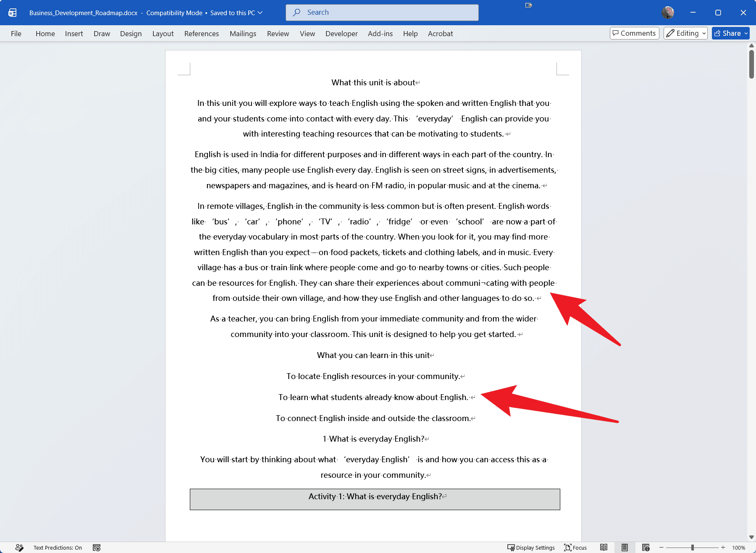756x553 pixels.
Task: Click the zoom out minus button
Action: 661,548
